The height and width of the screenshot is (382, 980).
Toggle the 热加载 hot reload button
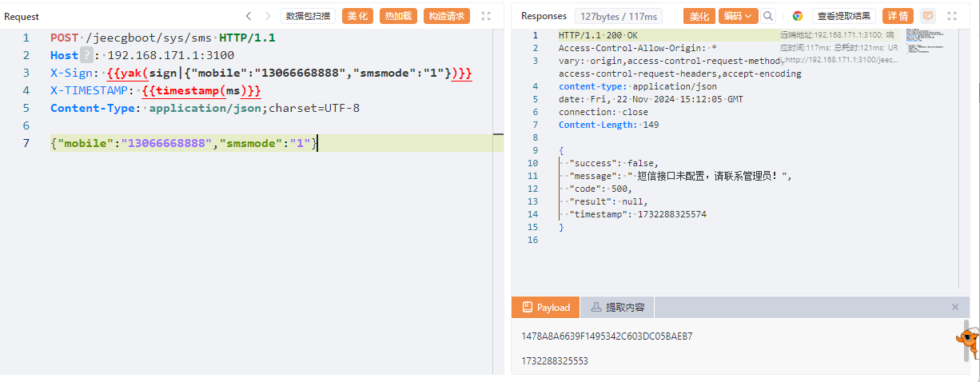click(398, 16)
